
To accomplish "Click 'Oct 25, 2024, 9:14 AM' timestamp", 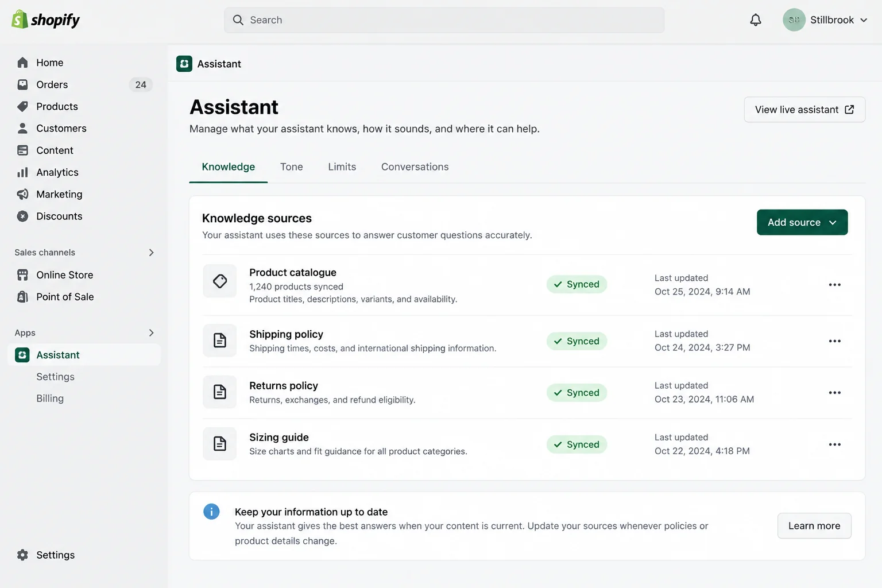I will point(702,292).
